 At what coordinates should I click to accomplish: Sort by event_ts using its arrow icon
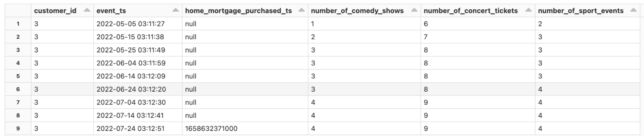point(175,10)
